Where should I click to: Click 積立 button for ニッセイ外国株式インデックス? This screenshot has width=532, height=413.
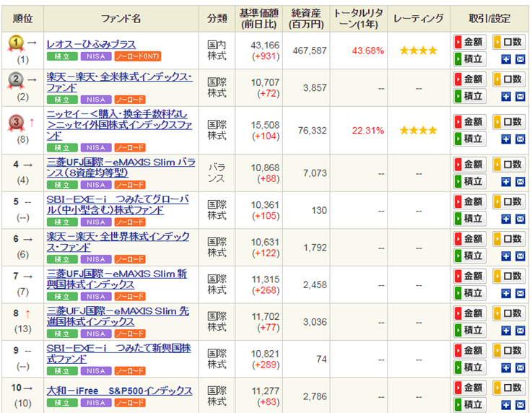470,139
